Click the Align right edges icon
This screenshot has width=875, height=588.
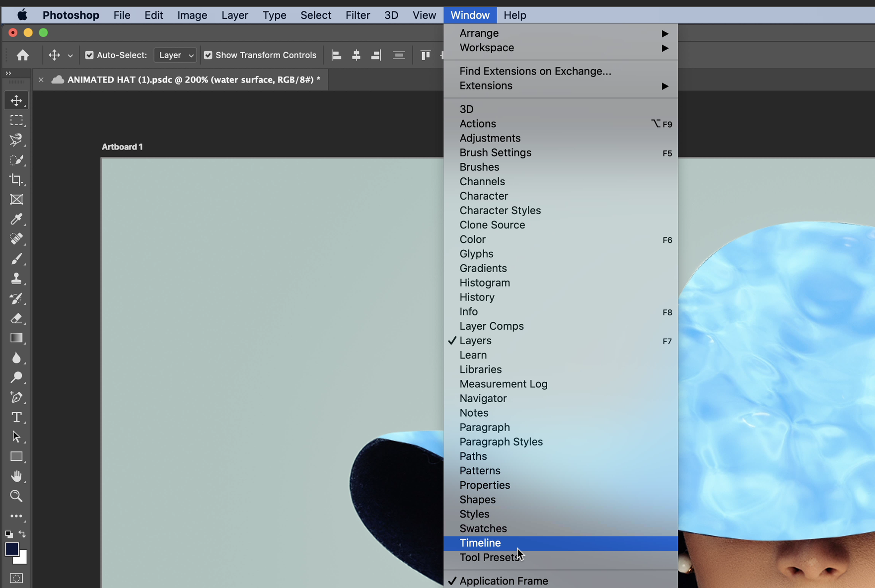376,55
